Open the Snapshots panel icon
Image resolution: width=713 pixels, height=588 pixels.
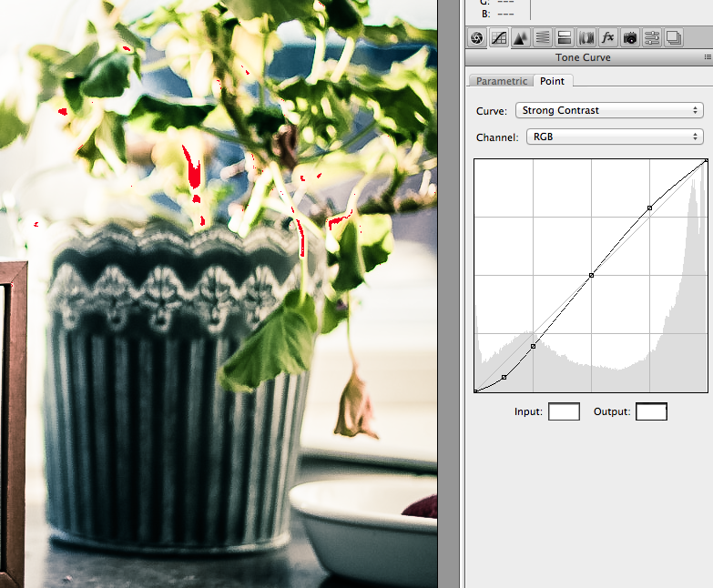coord(674,37)
